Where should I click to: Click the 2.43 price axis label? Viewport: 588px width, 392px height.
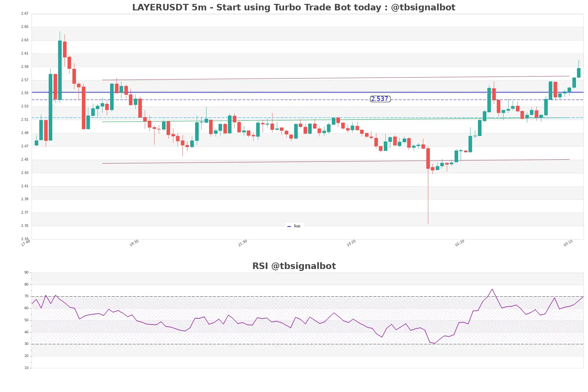click(25, 173)
